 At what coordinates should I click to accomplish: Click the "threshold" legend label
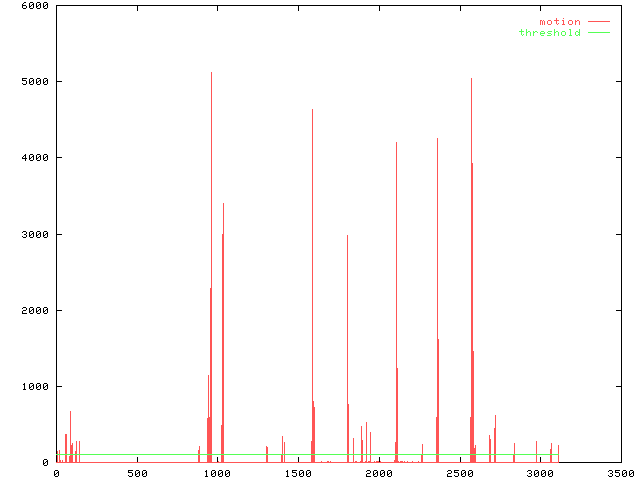549,33
